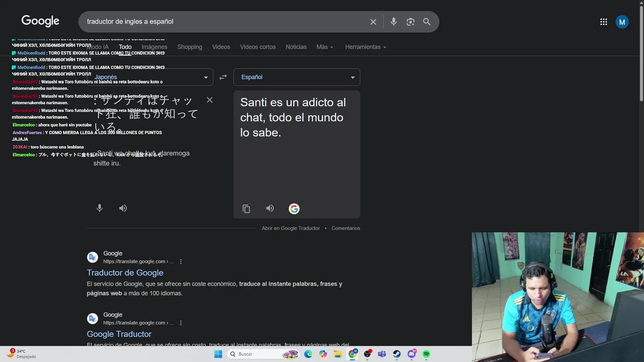This screenshot has width=644, height=362.
Task: Open Windows Start menu
Action: coord(218,354)
